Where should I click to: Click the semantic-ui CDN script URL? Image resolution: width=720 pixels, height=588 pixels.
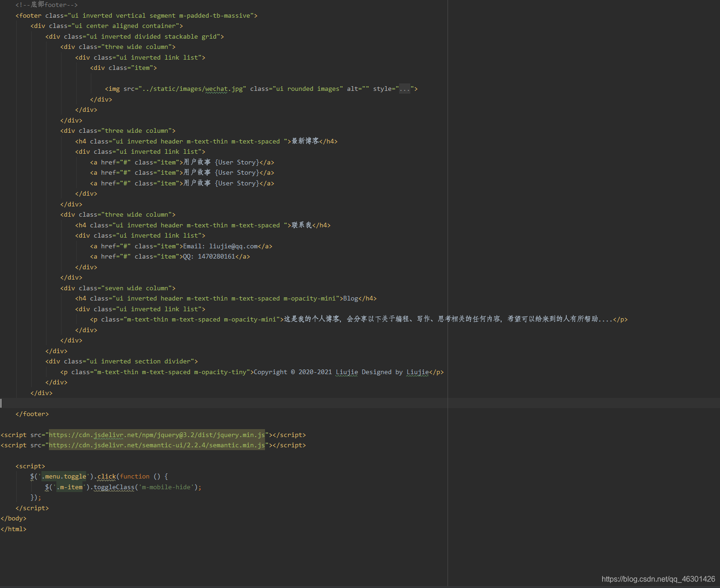pyautogui.click(x=157, y=445)
